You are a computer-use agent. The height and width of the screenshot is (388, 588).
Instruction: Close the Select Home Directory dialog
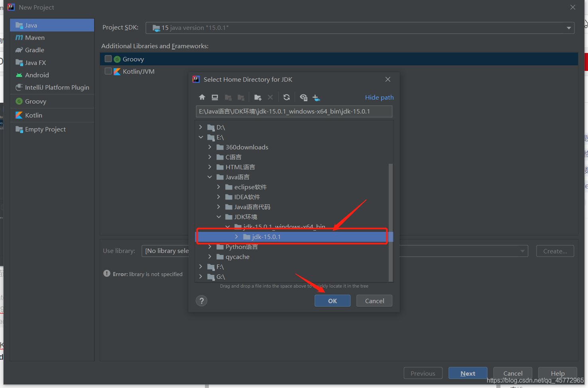[x=388, y=79]
